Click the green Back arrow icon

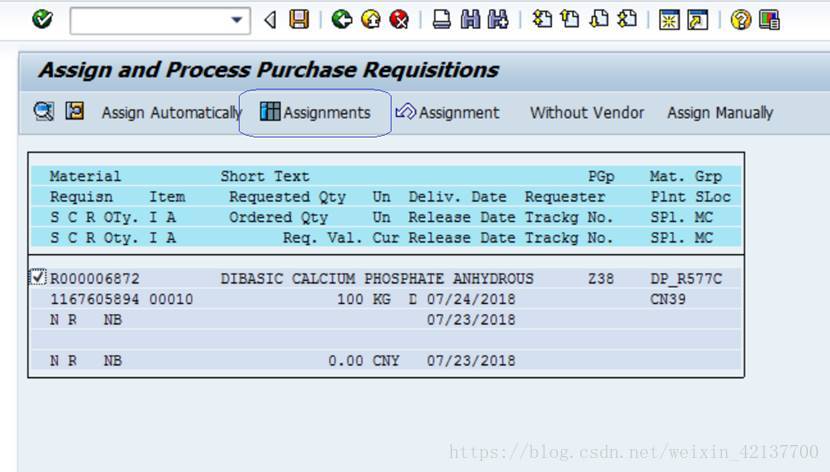341,20
